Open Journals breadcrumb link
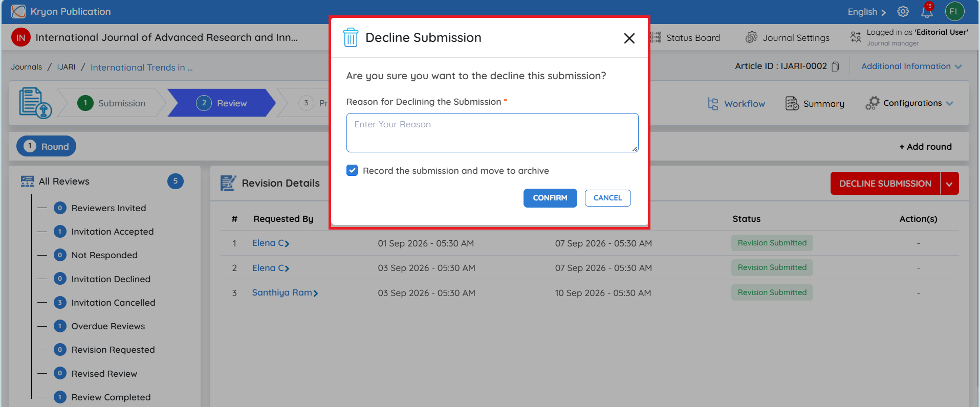 tap(27, 67)
